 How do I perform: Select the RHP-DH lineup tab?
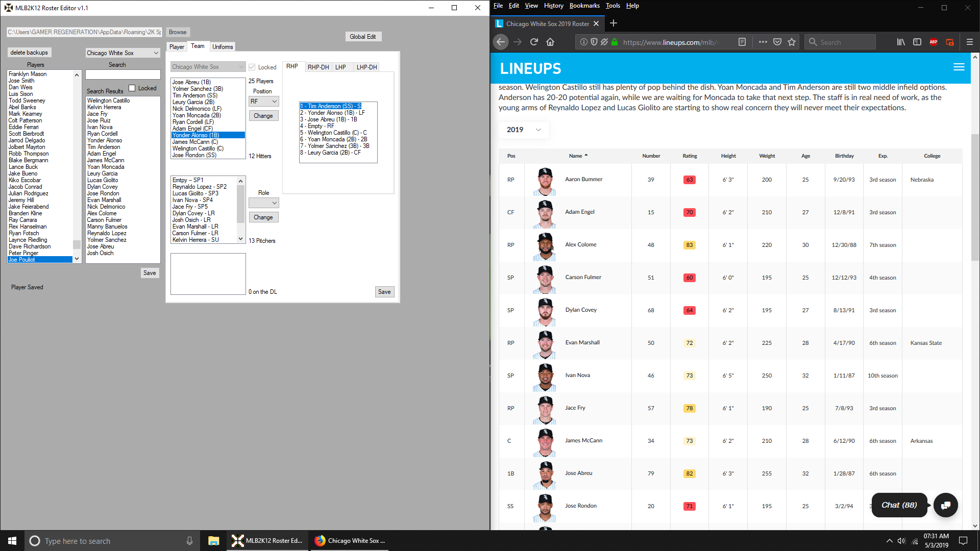318,67
